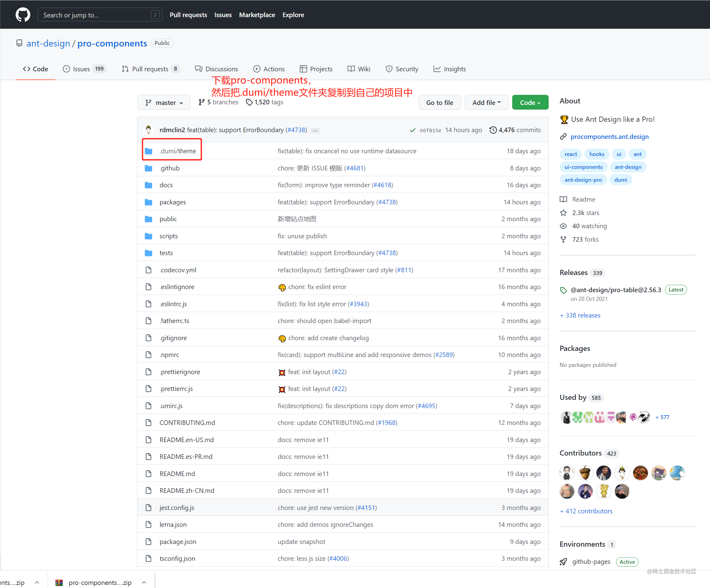
Task: Click the + 577 Used by link
Action: click(662, 417)
